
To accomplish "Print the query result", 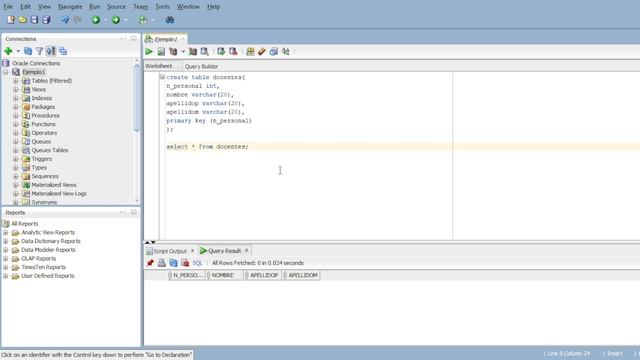I will (162, 263).
